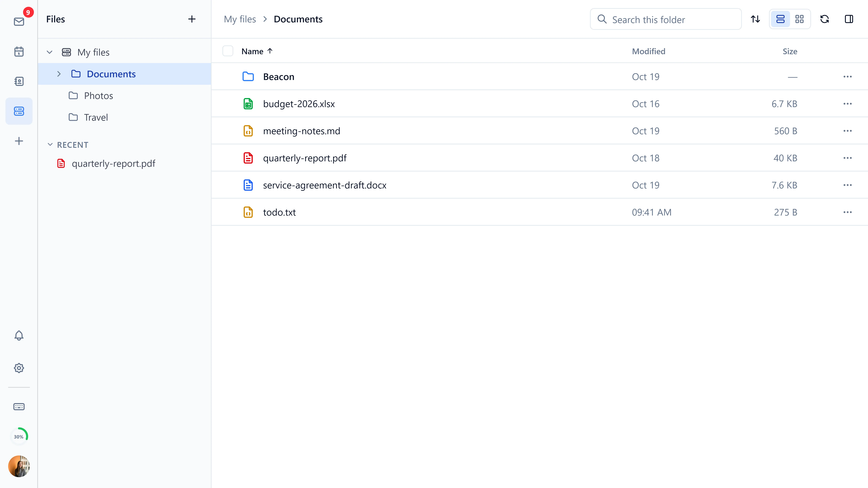868x488 pixels.
Task: Select the Files app in left rail
Action: coord(19,111)
